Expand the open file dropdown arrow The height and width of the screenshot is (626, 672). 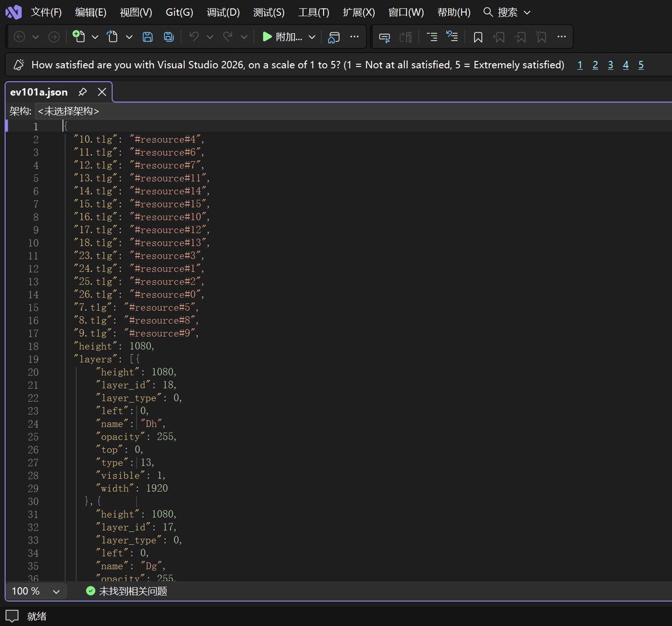coord(129,37)
